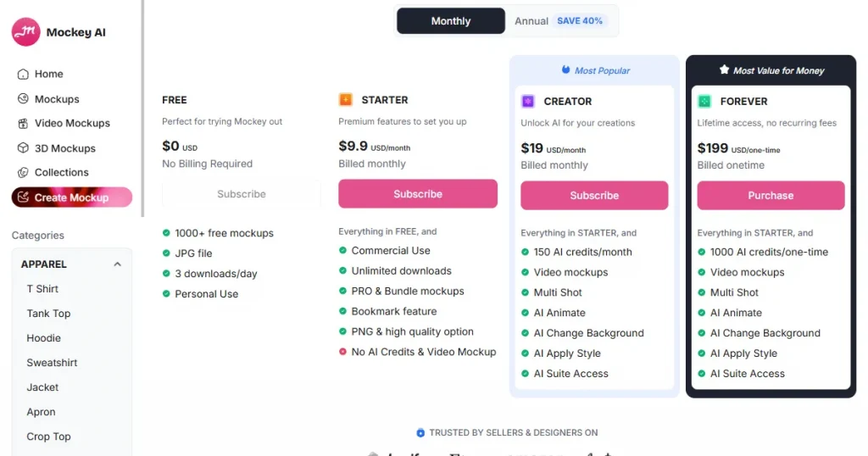
Task: Click the $9.9 STARTER price
Action: point(353,146)
